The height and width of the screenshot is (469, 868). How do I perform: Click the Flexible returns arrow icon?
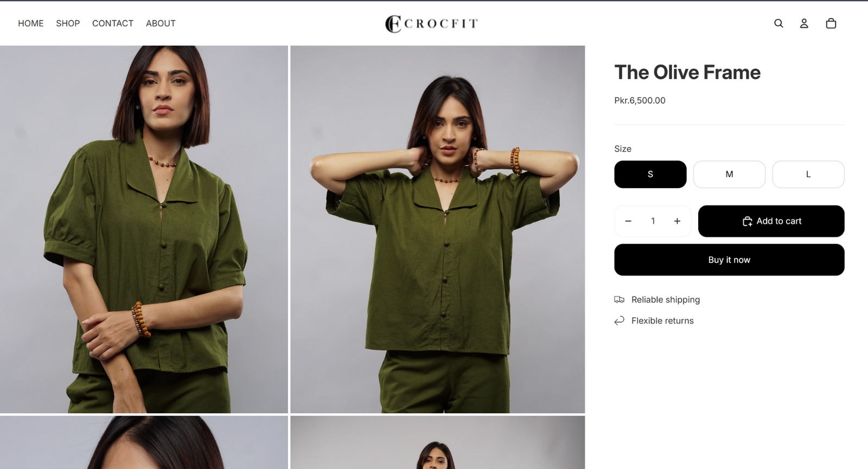pos(619,320)
